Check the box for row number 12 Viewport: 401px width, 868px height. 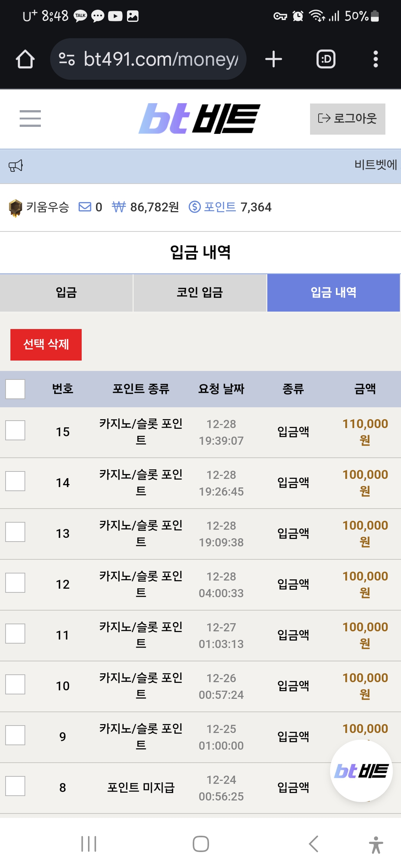pos(15,583)
